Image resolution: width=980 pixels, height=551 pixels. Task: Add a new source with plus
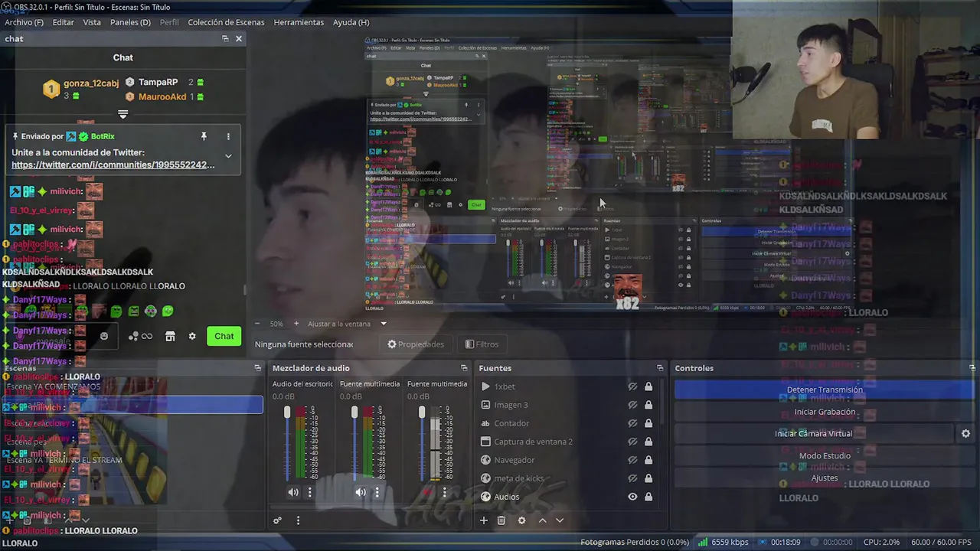point(483,520)
